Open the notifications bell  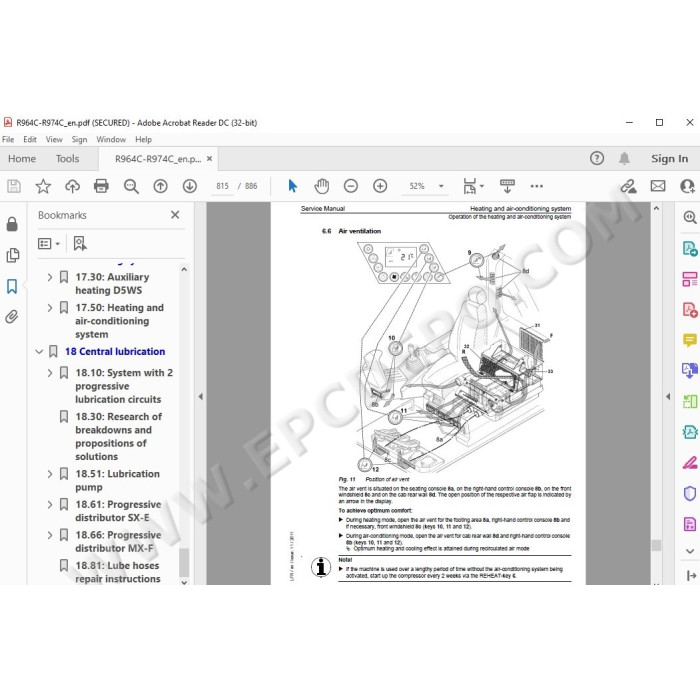[x=624, y=158]
